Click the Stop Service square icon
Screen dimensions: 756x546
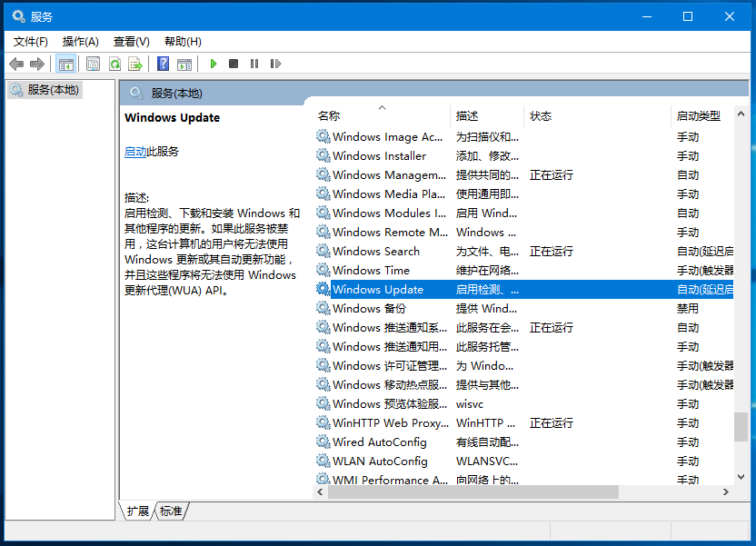(234, 64)
